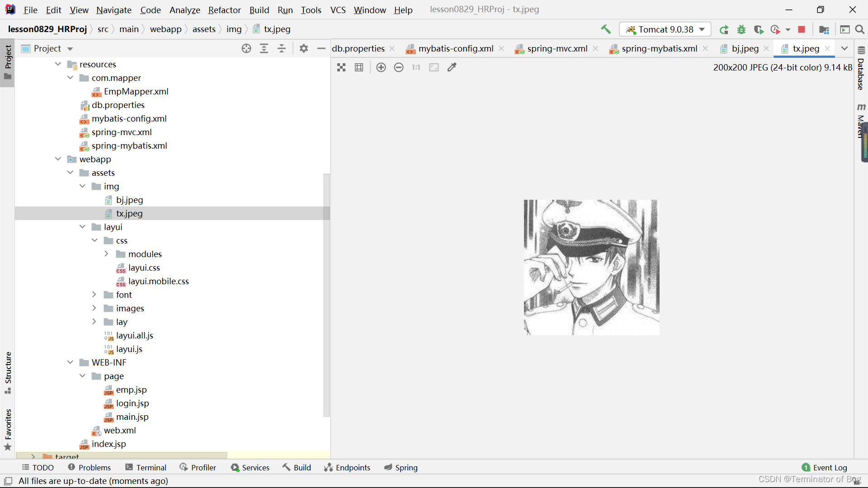
Task: Toggle the Project side tab
Action: 8,62
